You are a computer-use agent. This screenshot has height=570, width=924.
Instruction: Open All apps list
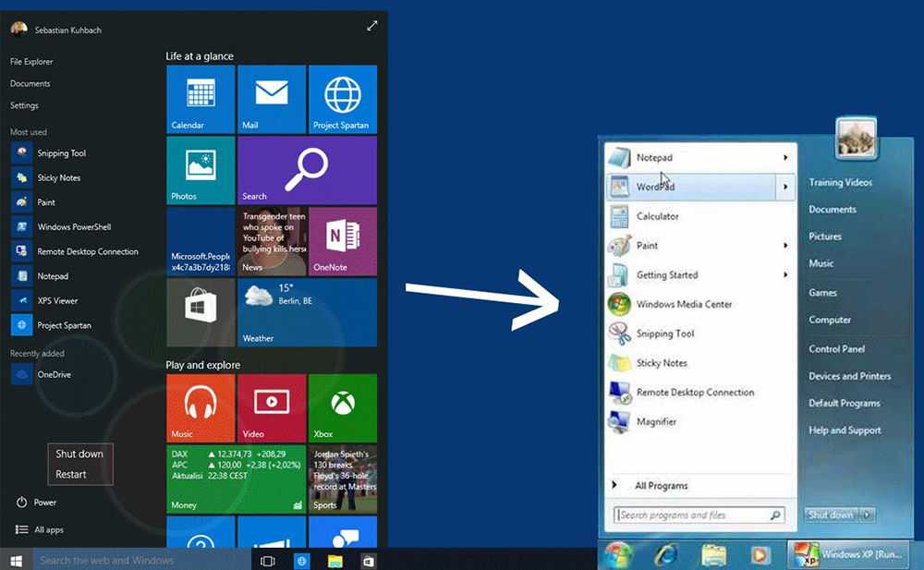(x=48, y=529)
